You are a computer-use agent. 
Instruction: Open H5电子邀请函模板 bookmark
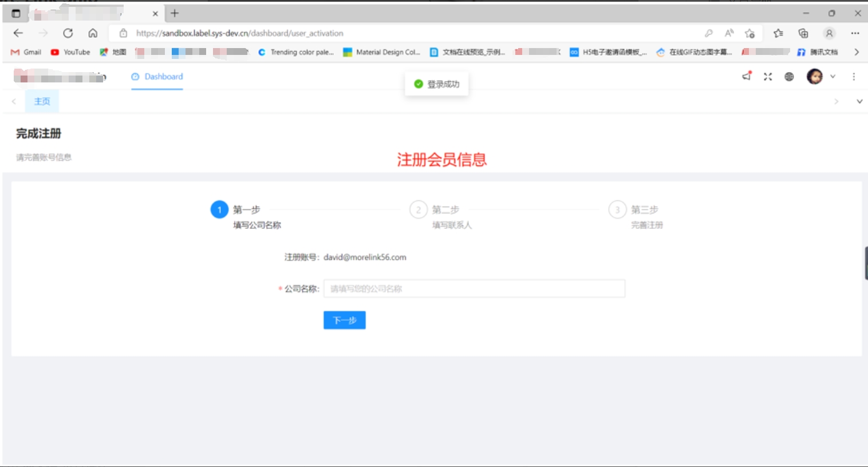(x=608, y=52)
